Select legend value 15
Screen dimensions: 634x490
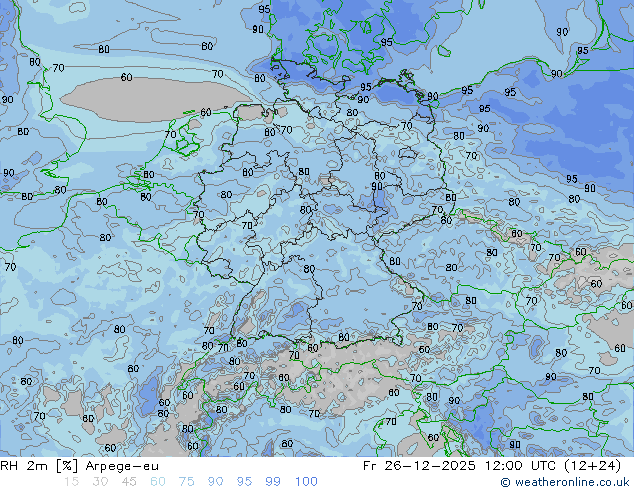(x=71, y=482)
